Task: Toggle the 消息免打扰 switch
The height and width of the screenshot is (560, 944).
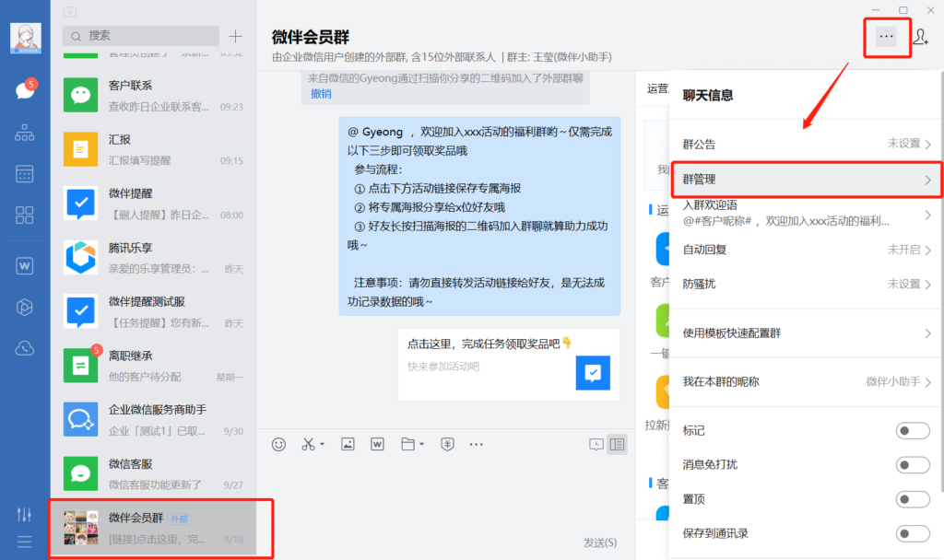Action: (912, 465)
